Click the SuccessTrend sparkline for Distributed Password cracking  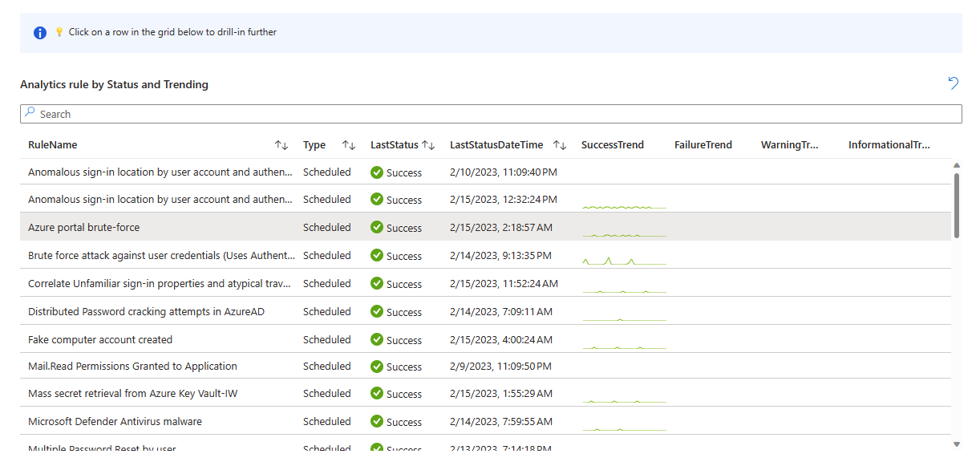[x=624, y=313]
